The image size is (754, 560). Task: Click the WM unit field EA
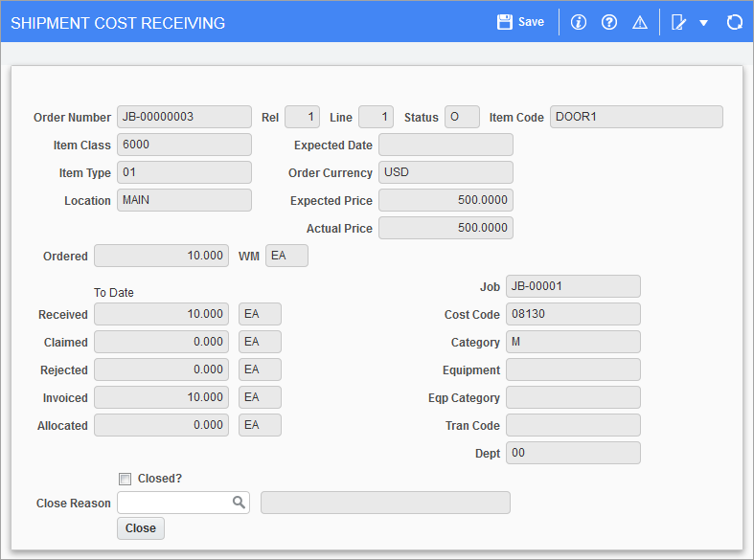[x=286, y=256]
